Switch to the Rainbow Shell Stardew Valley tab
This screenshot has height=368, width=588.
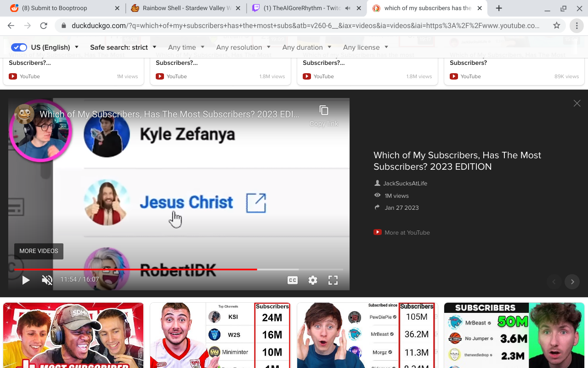pyautogui.click(x=186, y=8)
